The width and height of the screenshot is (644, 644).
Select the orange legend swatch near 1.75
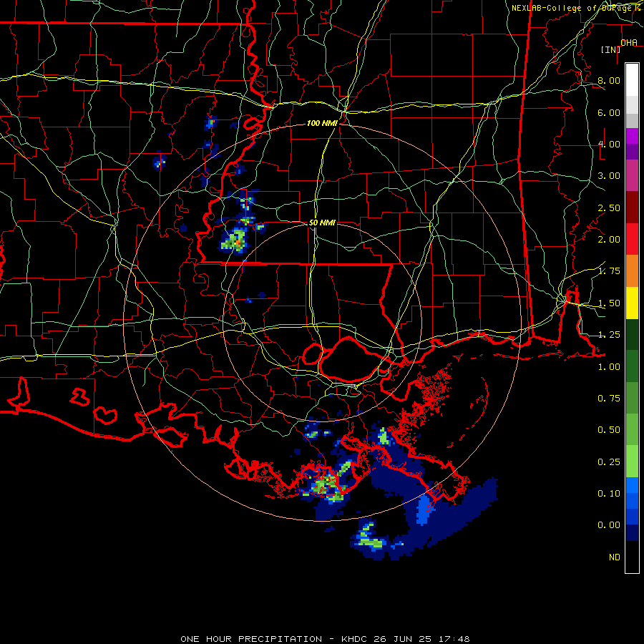tap(632, 270)
